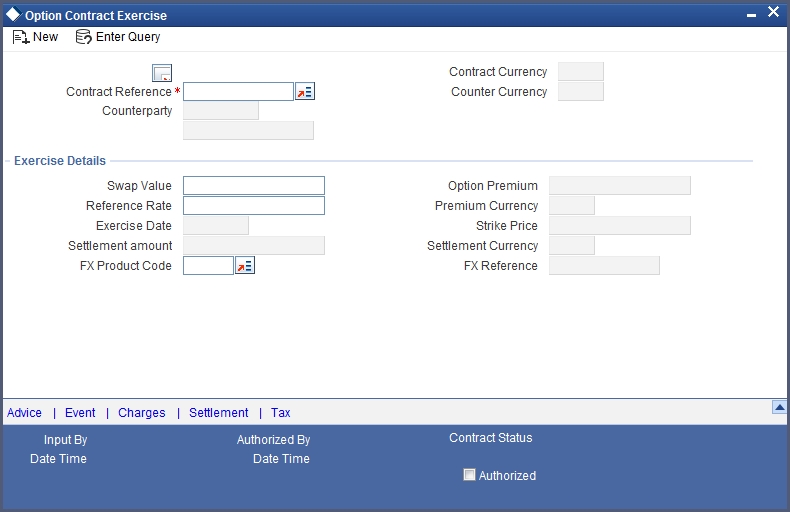Close the Option Contract Exercise window
Viewport: 790px width, 512px height.
tap(773, 13)
